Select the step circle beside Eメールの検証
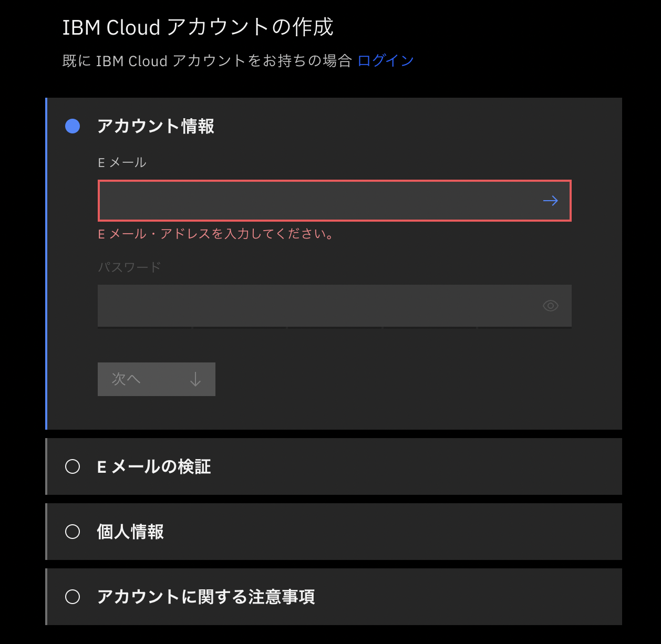661x644 pixels. (73, 466)
